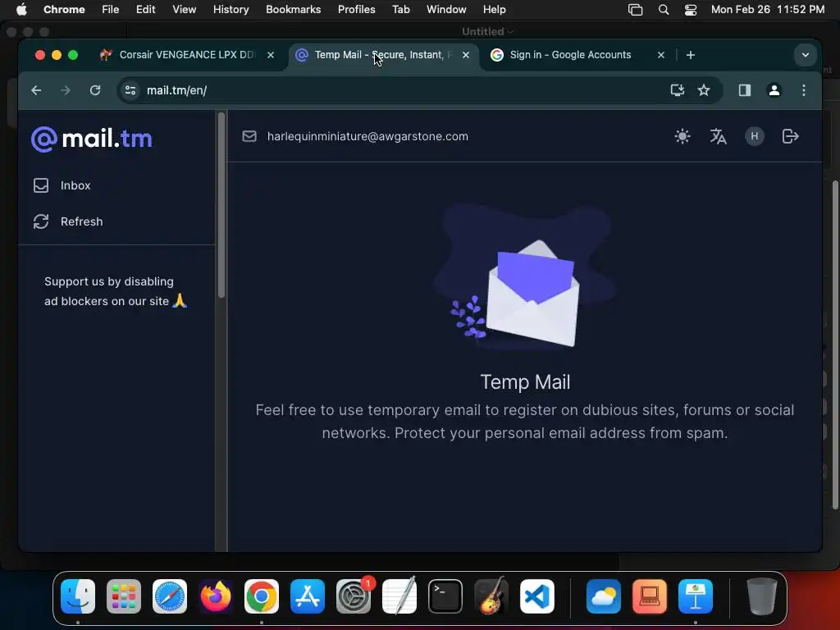Open the Chrome three-dot menu

[804, 90]
